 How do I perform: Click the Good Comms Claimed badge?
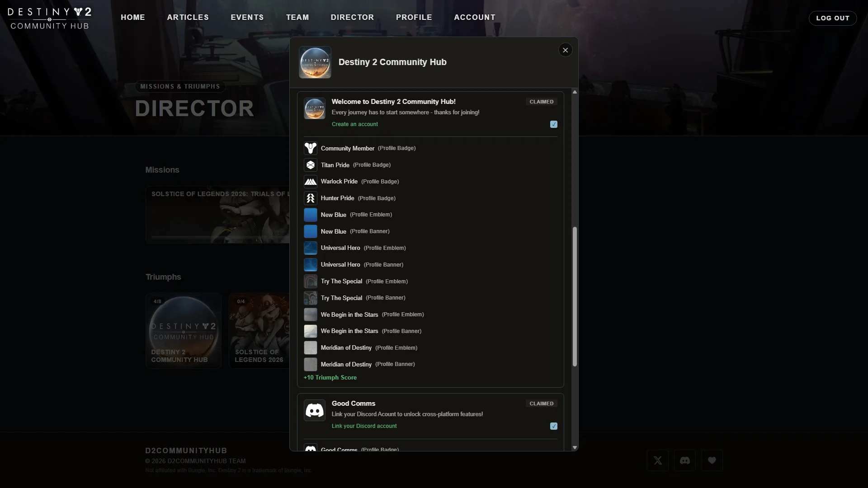(542, 404)
